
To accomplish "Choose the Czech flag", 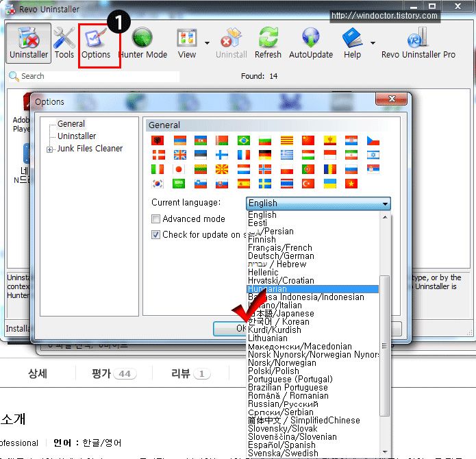I will [373, 140].
